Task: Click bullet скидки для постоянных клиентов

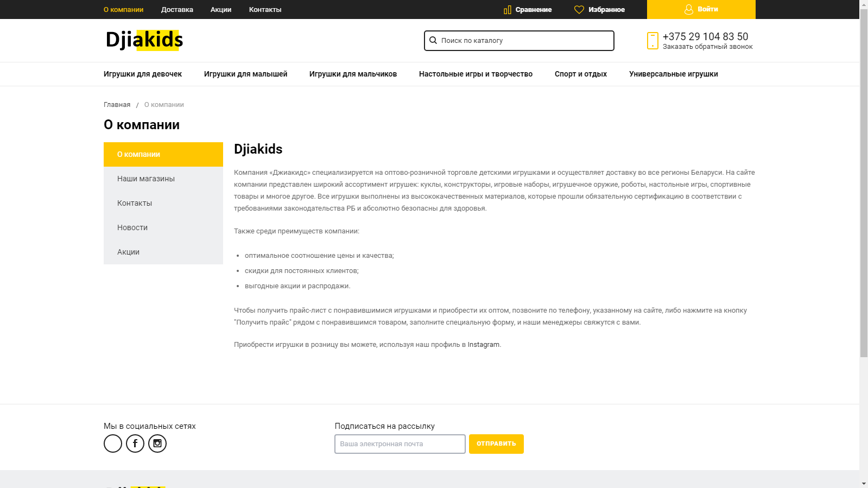Action: (301, 271)
